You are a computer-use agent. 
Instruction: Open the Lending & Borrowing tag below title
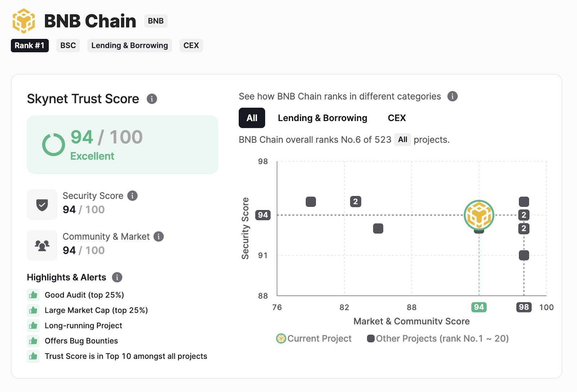point(129,45)
